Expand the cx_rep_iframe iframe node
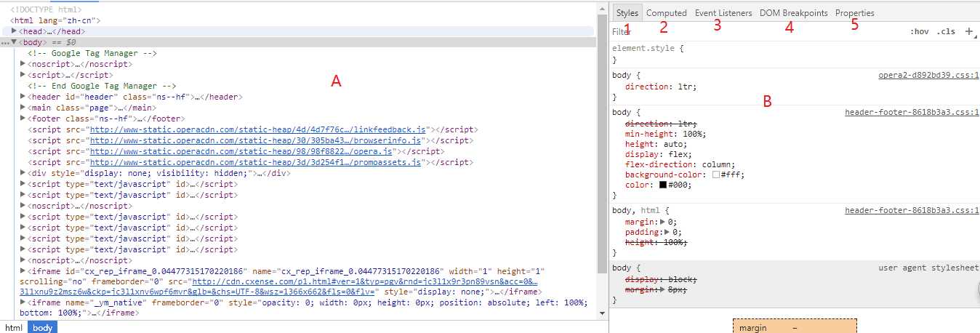The image size is (980, 333). [23, 270]
